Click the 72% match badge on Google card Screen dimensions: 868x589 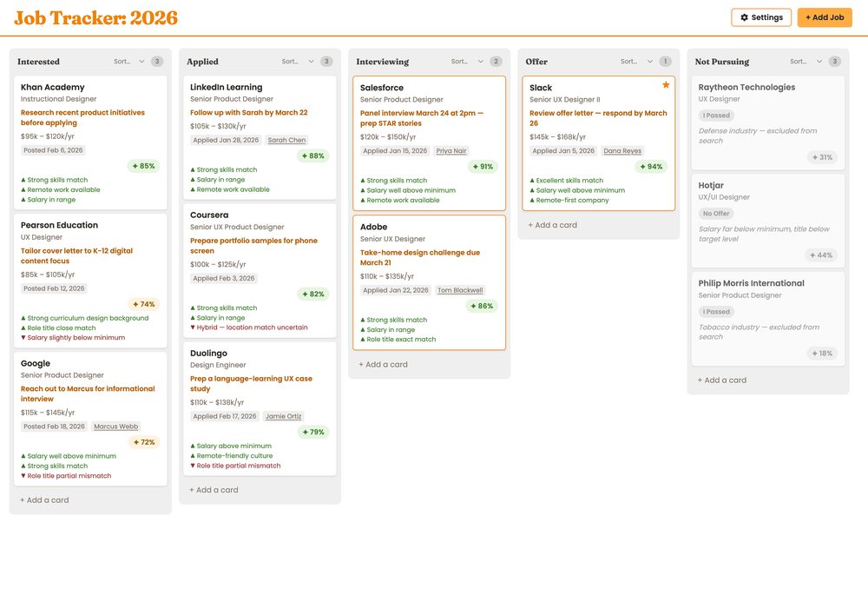143,442
